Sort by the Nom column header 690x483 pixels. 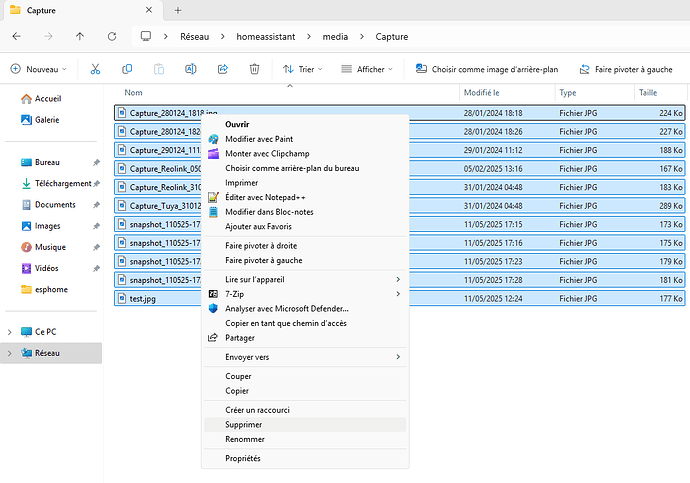pos(288,92)
